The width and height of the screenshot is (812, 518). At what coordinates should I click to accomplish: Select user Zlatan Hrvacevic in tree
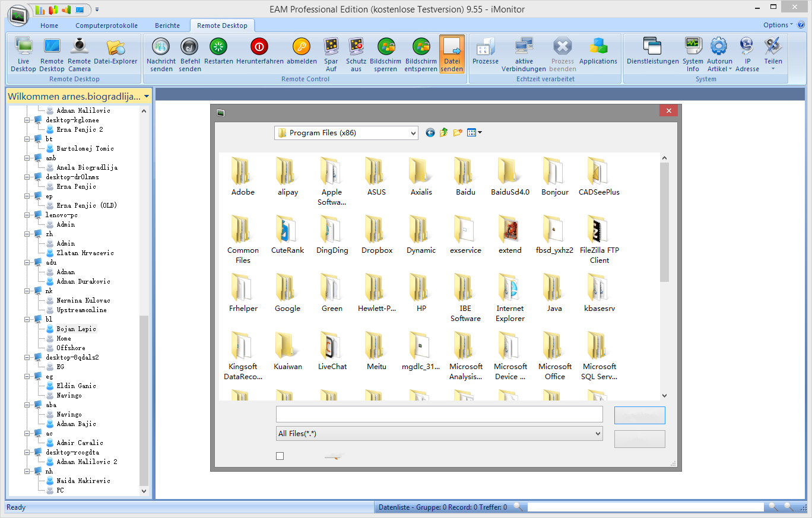click(85, 253)
